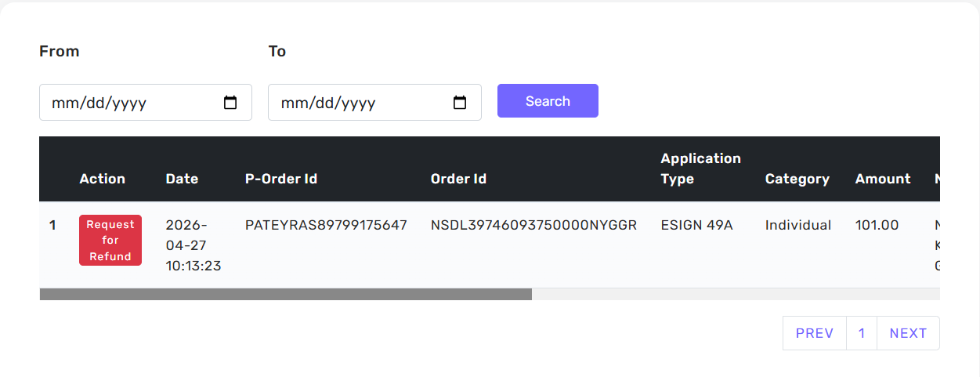The height and width of the screenshot is (377, 980).
Task: Click the P-Order Id column header
Action: point(281,179)
